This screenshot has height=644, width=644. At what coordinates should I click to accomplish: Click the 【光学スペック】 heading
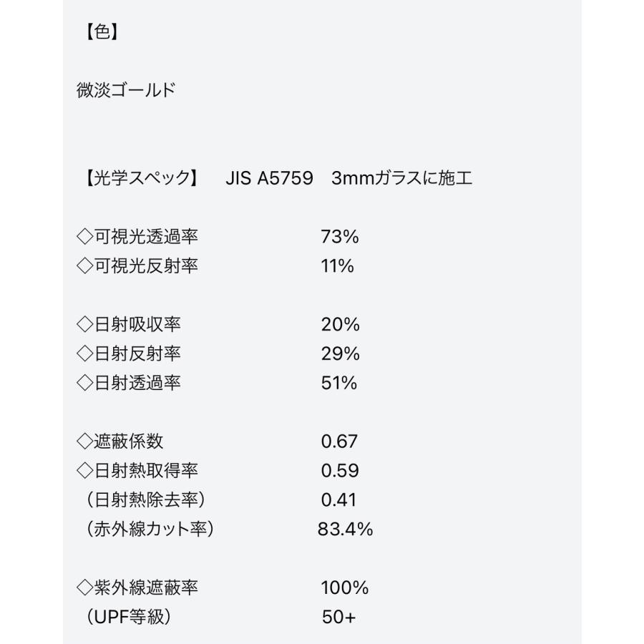pos(137,178)
